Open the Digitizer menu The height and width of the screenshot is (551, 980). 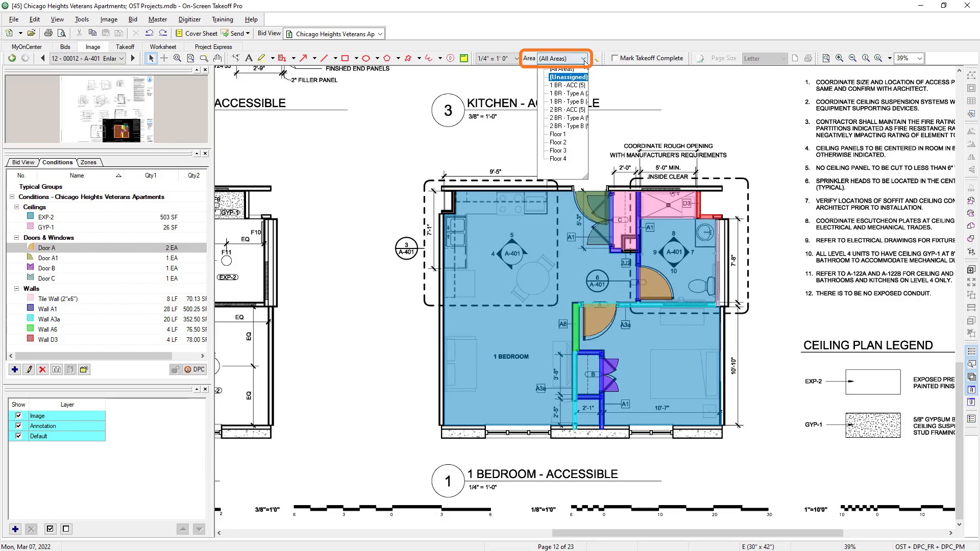click(189, 19)
